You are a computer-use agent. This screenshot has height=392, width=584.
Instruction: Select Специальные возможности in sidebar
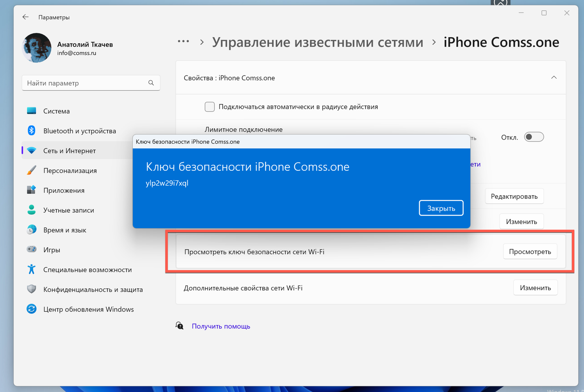(88, 269)
